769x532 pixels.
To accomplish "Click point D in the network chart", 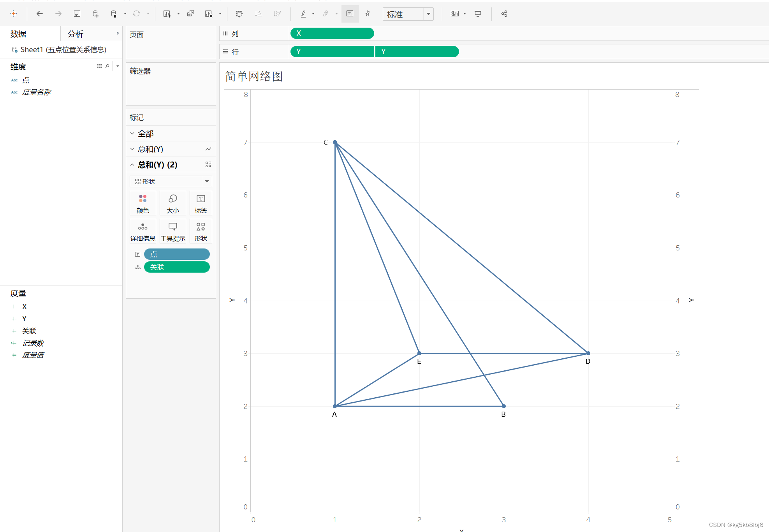I will coord(588,353).
